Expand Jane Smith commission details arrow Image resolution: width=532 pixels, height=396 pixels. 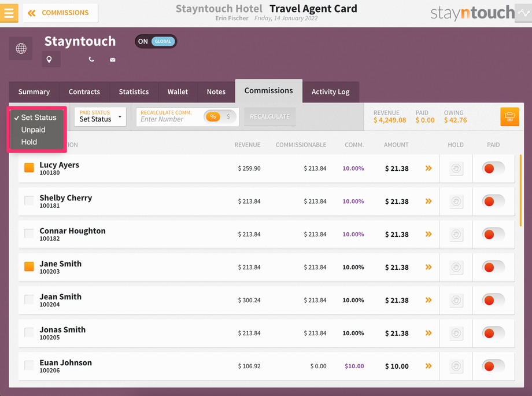pyautogui.click(x=428, y=267)
